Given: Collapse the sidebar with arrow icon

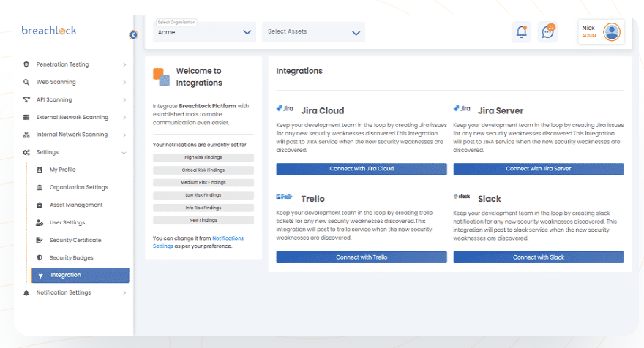Looking at the screenshot, I should point(132,34).
